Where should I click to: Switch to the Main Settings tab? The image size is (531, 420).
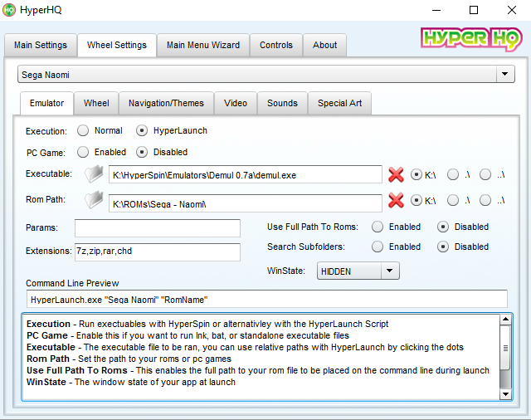(x=41, y=45)
